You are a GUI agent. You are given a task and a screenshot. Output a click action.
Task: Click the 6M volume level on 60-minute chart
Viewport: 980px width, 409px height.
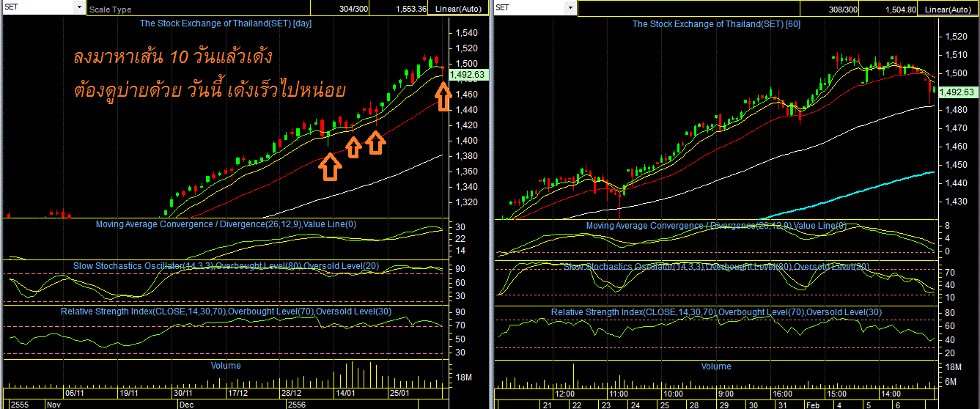949,382
